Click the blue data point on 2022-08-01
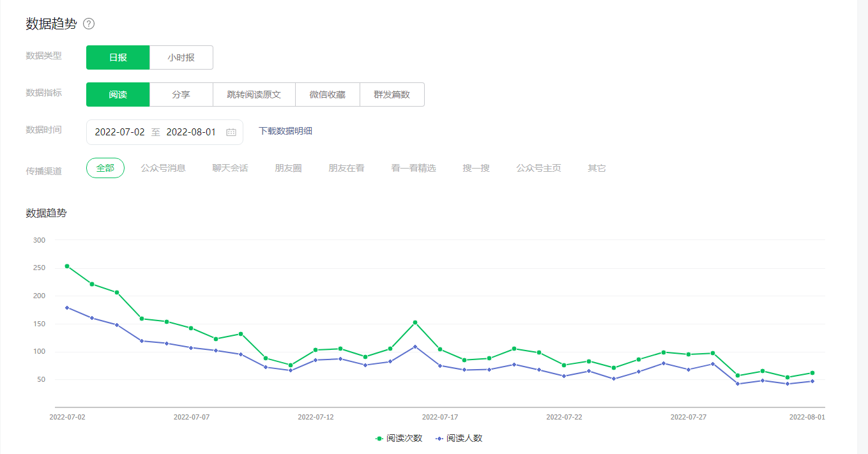This screenshot has height=454, width=868. (812, 381)
